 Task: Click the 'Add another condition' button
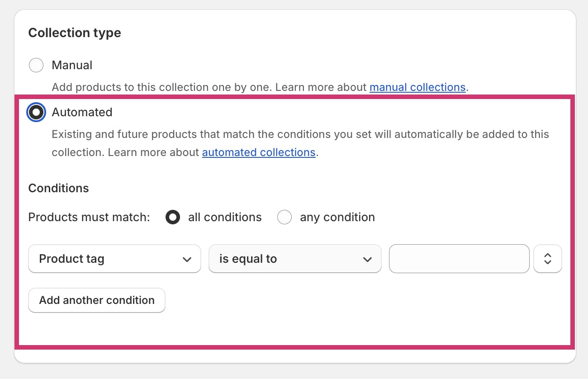[x=97, y=300]
